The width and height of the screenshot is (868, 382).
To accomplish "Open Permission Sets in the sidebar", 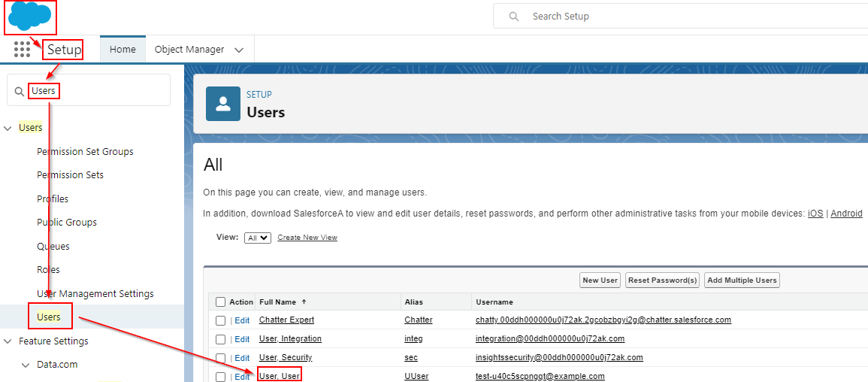I will pyautogui.click(x=70, y=175).
